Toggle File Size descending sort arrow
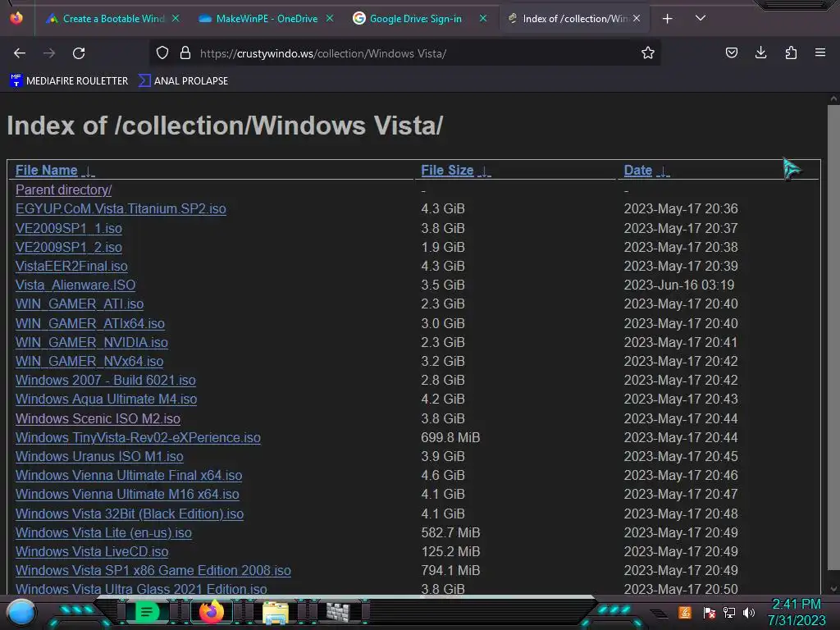The width and height of the screenshot is (840, 630). pos(484,171)
